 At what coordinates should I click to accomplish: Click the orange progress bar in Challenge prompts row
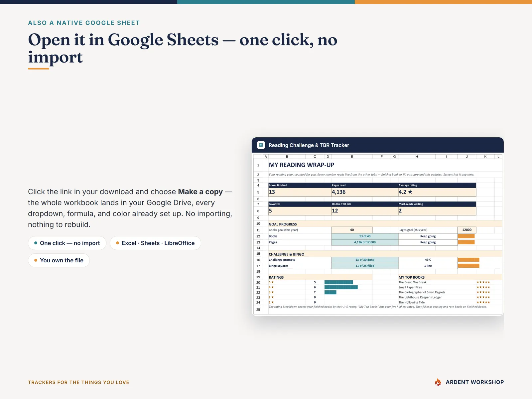468,260
